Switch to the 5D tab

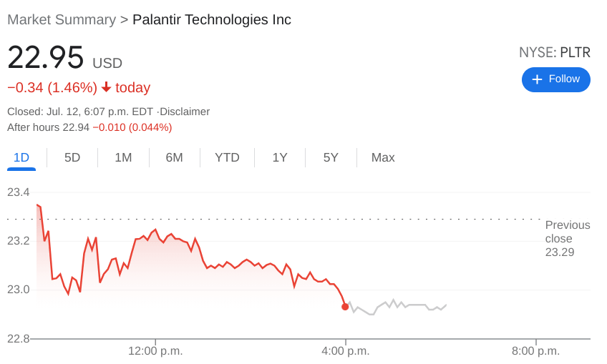[72, 158]
